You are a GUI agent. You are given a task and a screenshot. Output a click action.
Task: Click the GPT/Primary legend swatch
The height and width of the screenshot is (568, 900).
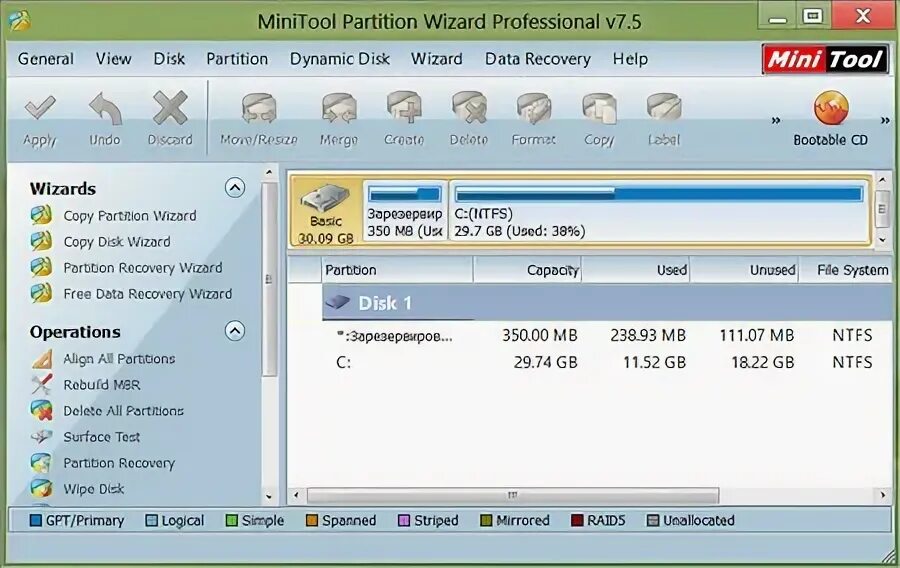[x=36, y=520]
